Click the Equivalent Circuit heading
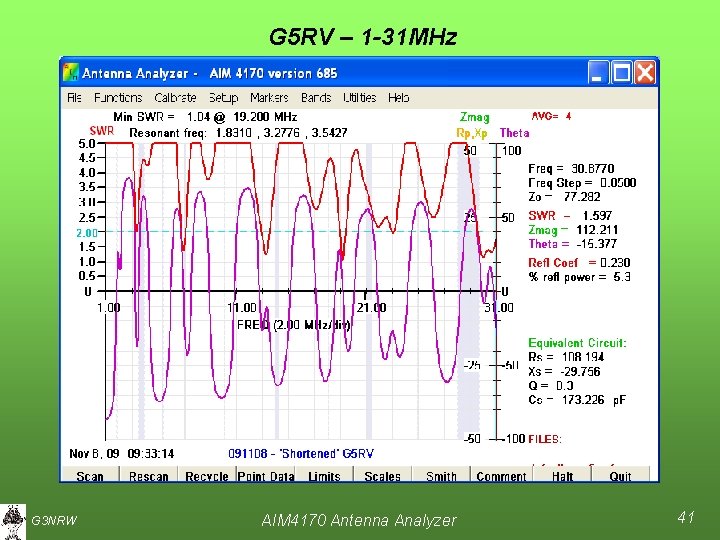 [577, 343]
